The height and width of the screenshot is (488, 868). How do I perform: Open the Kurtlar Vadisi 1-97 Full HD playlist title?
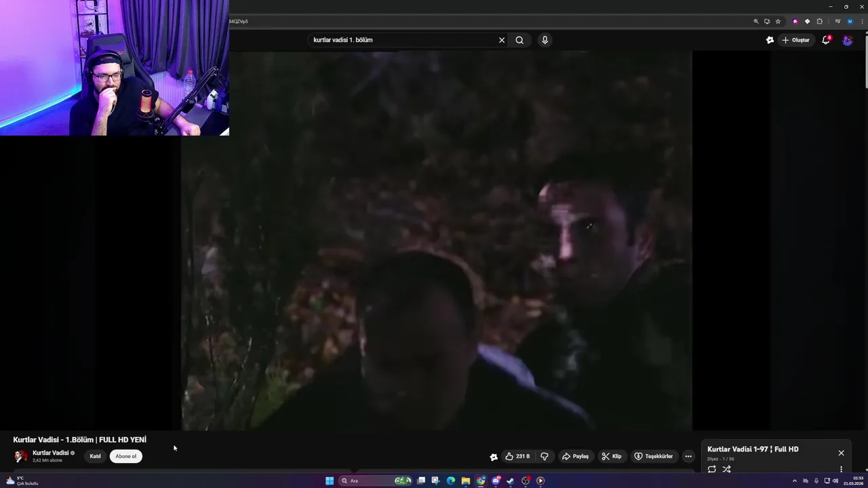(753, 449)
